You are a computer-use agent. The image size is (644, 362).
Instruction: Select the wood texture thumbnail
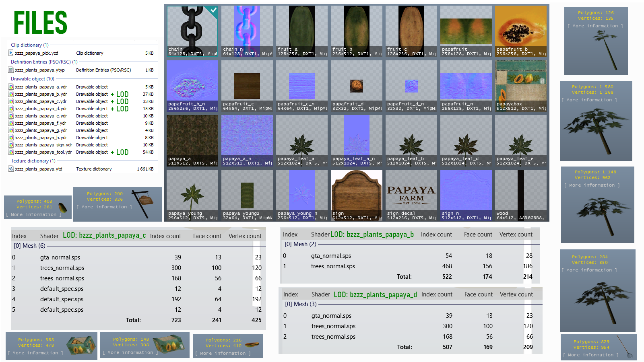521,195
